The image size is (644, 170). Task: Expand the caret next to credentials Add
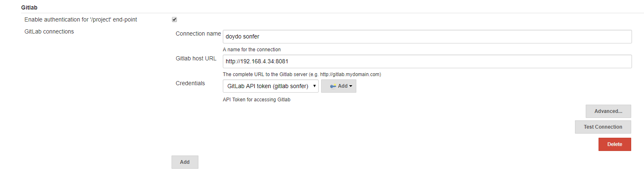pos(351,86)
